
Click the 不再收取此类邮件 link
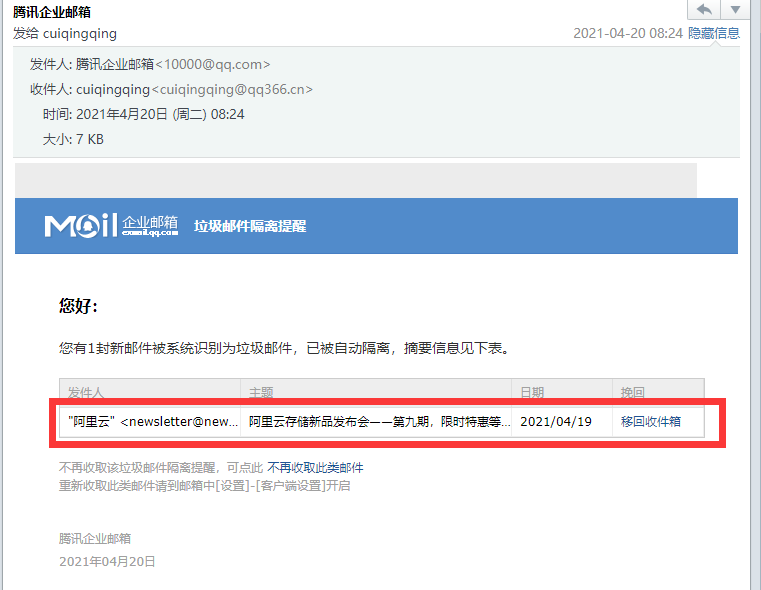coord(315,467)
